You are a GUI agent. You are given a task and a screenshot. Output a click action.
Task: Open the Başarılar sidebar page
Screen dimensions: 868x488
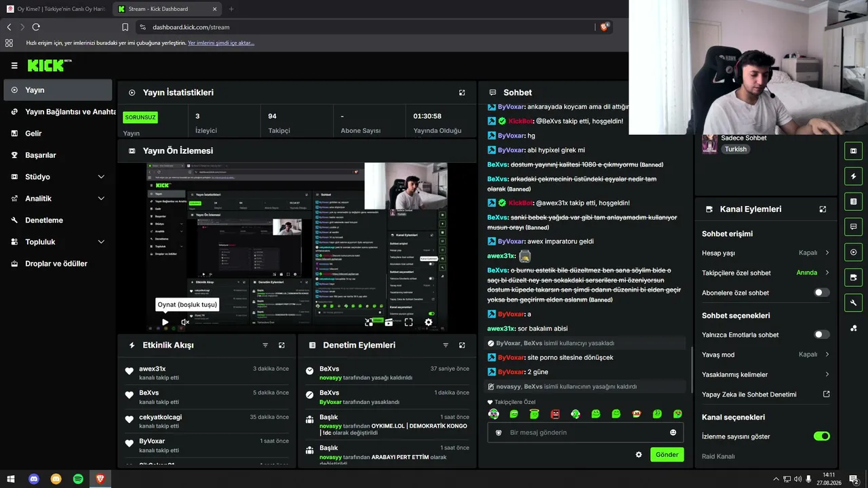click(x=58, y=155)
